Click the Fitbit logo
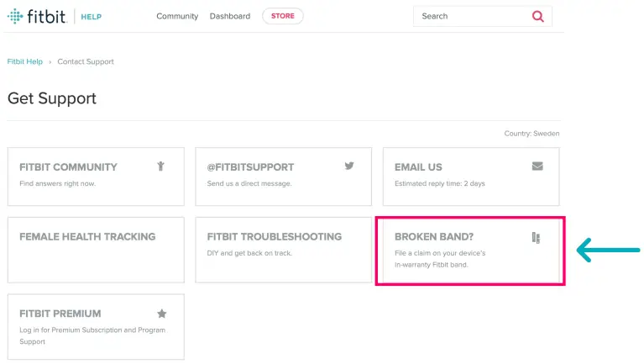 pos(37,17)
